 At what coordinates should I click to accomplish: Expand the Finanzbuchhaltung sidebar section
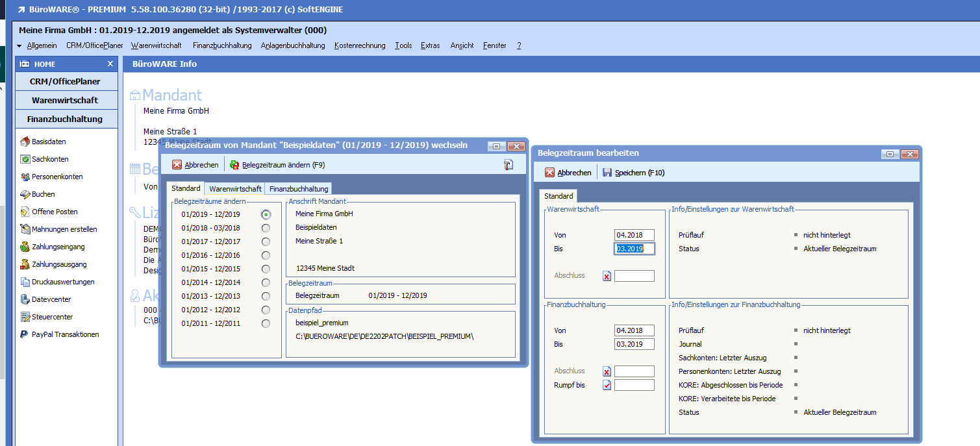[x=65, y=119]
